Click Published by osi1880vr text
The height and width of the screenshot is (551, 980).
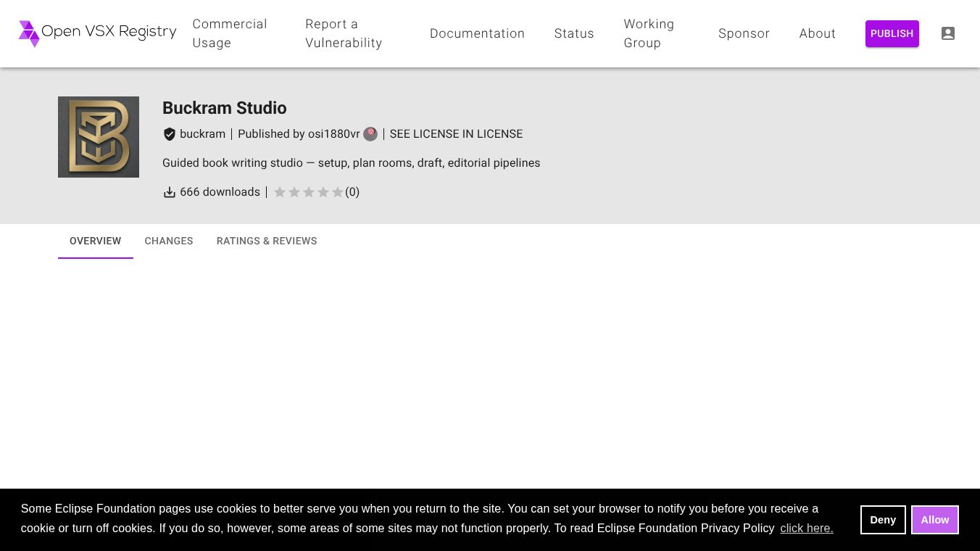pos(299,134)
